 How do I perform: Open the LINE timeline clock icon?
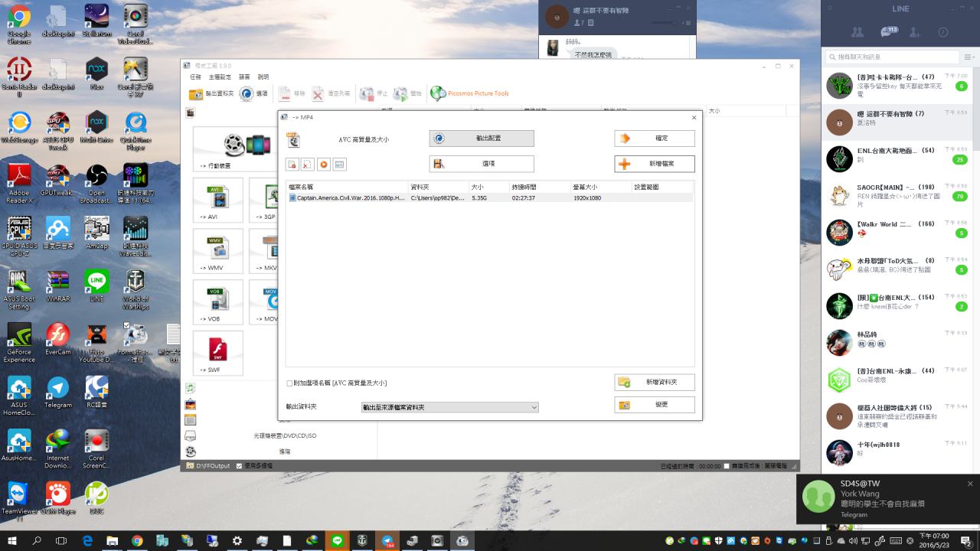point(943,32)
